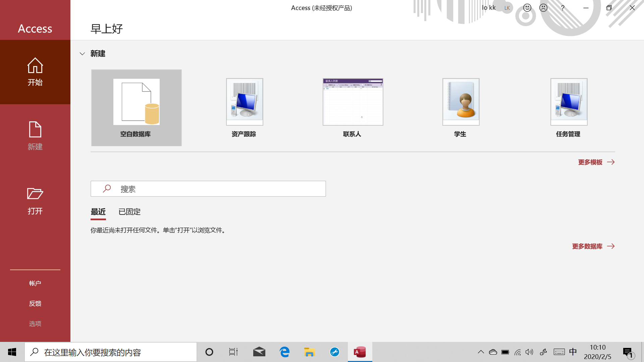Viewport: 644px width, 362px height.
Task: Open 选项 options
Action: click(x=35, y=323)
